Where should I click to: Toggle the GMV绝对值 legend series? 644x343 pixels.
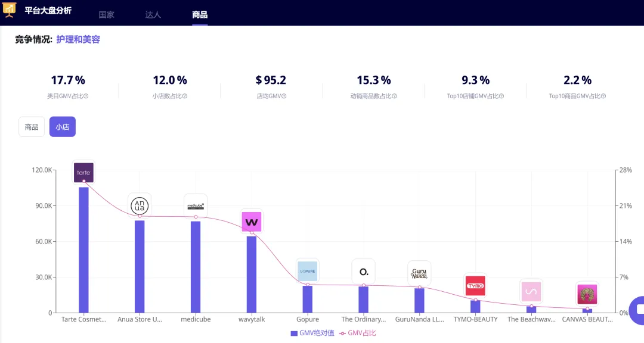[312, 333]
